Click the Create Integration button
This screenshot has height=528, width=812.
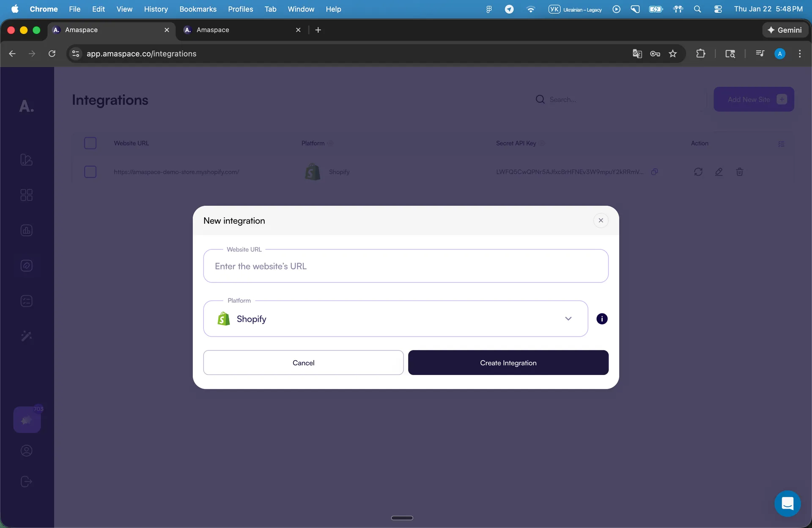tap(508, 363)
